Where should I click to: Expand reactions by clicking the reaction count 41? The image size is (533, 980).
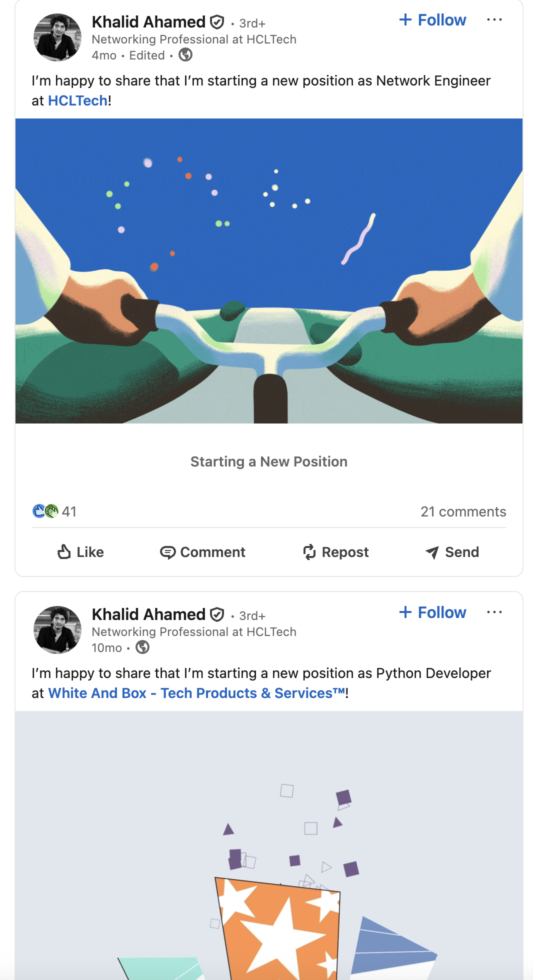[x=69, y=511]
